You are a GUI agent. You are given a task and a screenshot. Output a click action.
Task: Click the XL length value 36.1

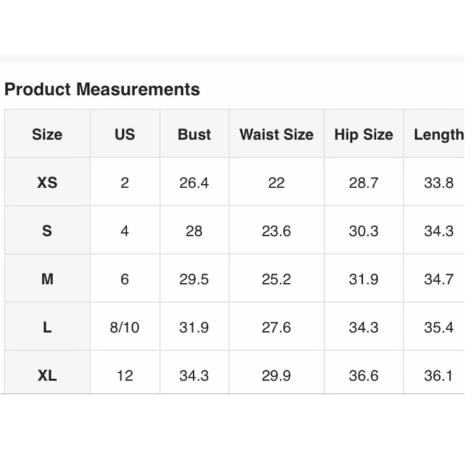439,376
